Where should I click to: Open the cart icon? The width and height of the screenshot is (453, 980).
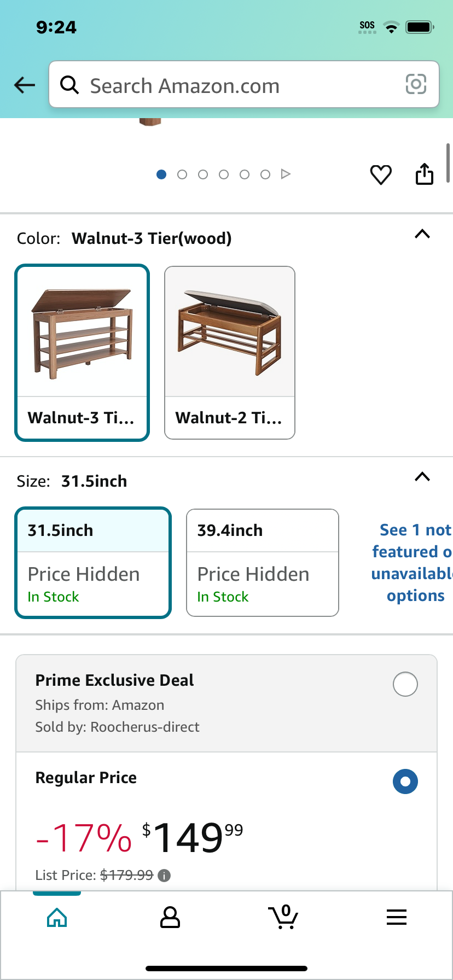283,917
